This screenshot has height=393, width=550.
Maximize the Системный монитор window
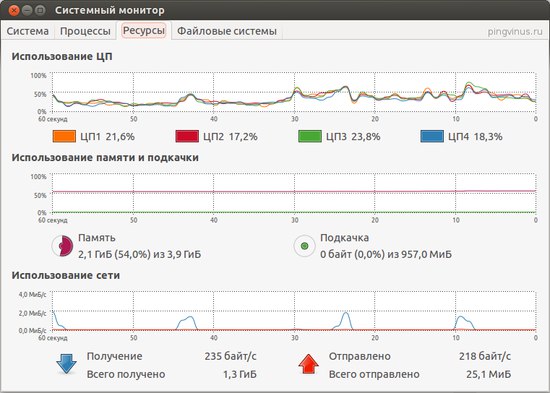pyautogui.click(x=40, y=10)
